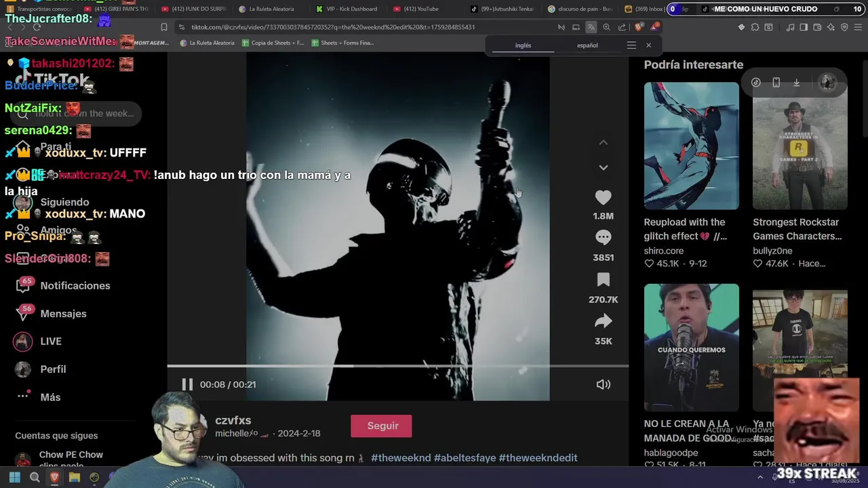
Task: Open Notificaciones in the sidebar
Action: pyautogui.click(x=62, y=285)
